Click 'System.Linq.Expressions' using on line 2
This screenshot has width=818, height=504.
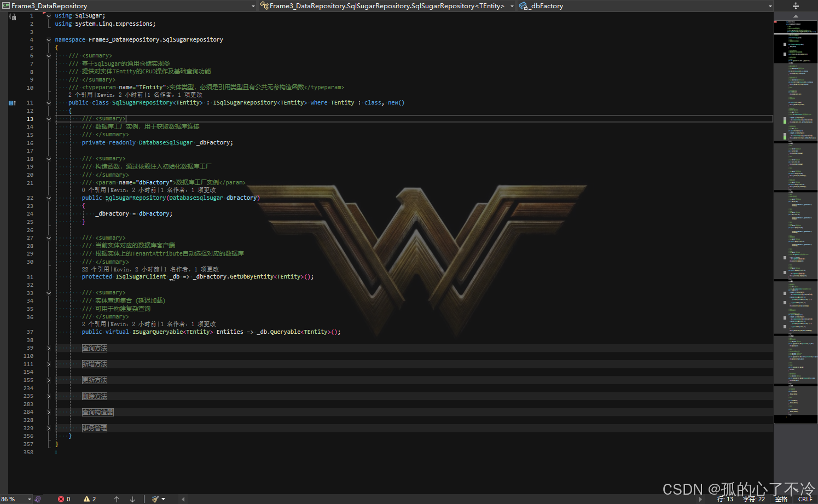tap(114, 24)
